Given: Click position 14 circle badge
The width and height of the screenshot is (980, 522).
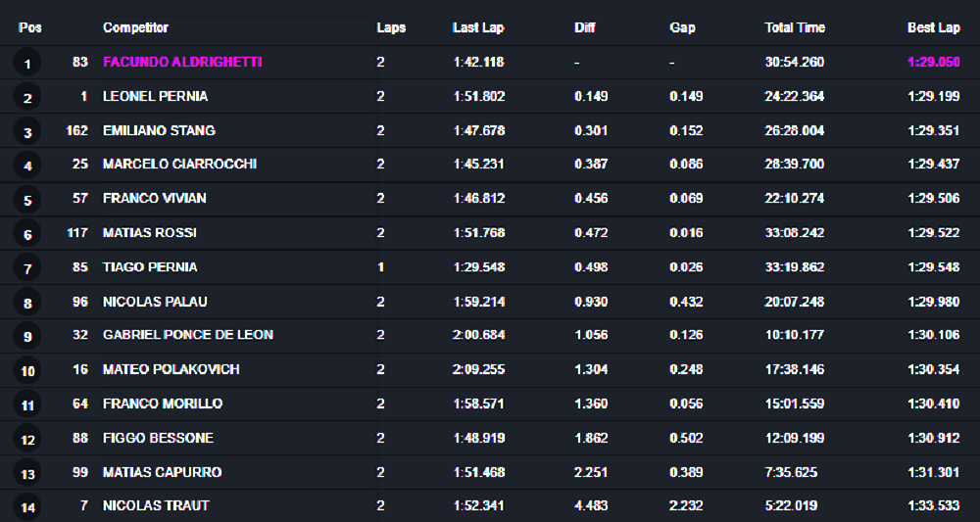Looking at the screenshot, I should [27, 508].
